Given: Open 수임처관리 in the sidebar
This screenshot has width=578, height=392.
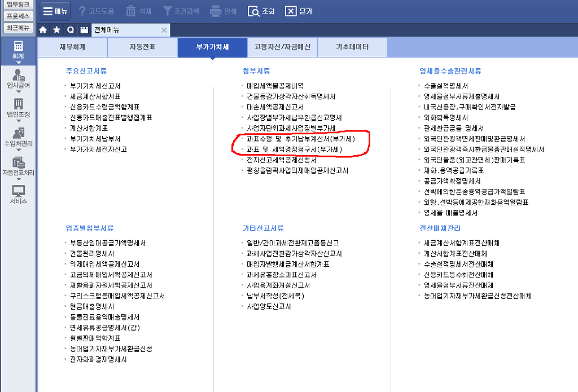Looking at the screenshot, I should (18, 136).
